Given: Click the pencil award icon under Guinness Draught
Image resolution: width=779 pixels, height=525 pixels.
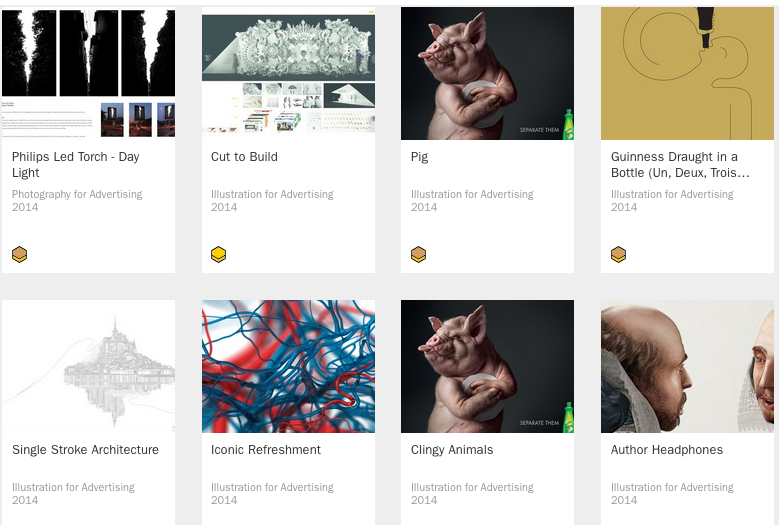Looking at the screenshot, I should pyautogui.click(x=619, y=254).
